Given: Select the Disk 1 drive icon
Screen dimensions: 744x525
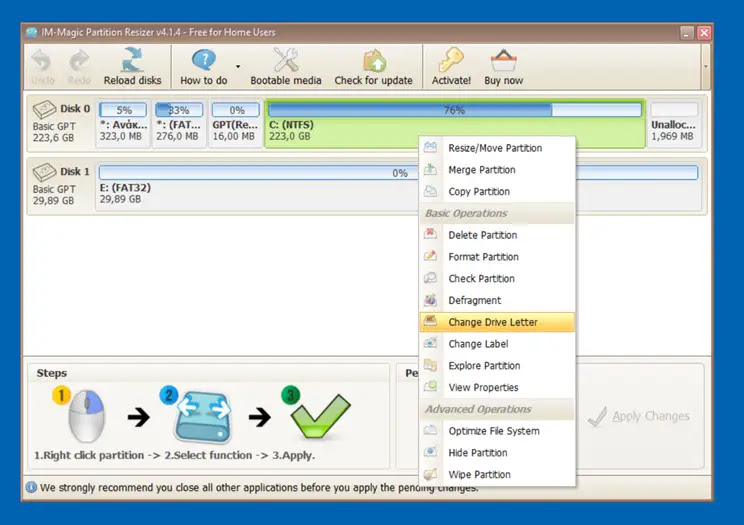Looking at the screenshot, I should (x=44, y=172).
